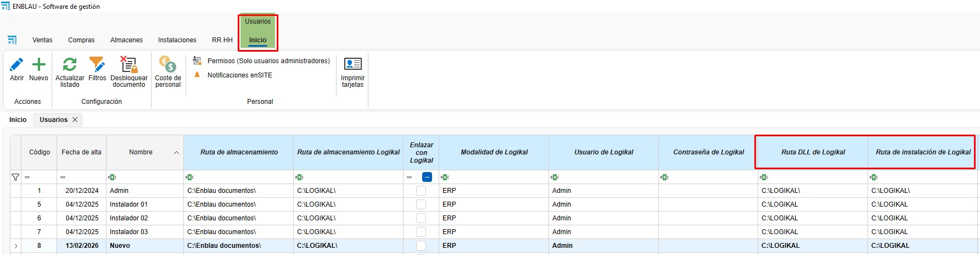
Task: Toggle the Enlazar con Logikal filter checkbox
Action: pos(427,177)
